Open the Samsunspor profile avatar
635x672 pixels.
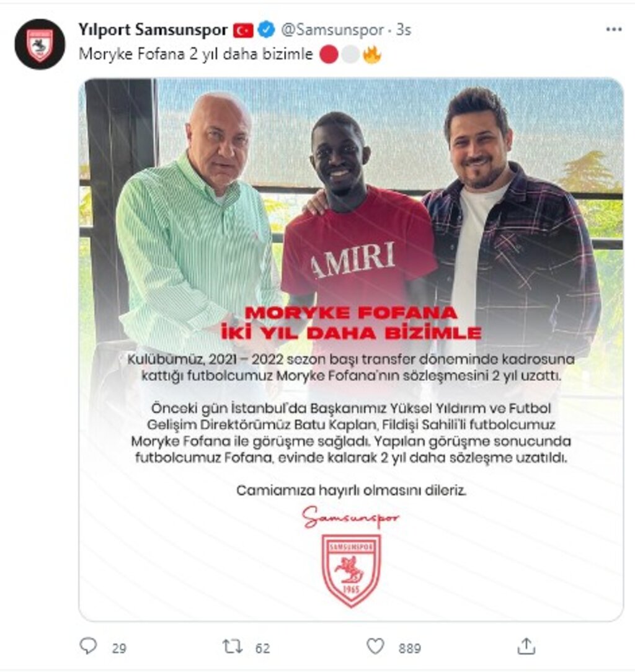click(x=40, y=44)
